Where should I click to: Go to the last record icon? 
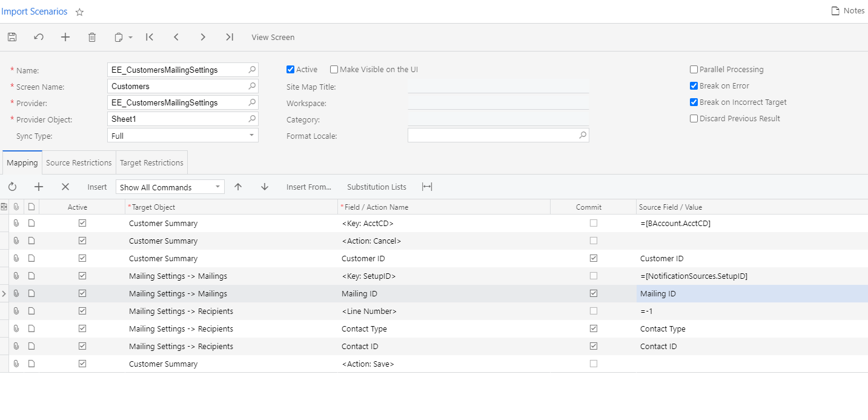pyautogui.click(x=230, y=37)
